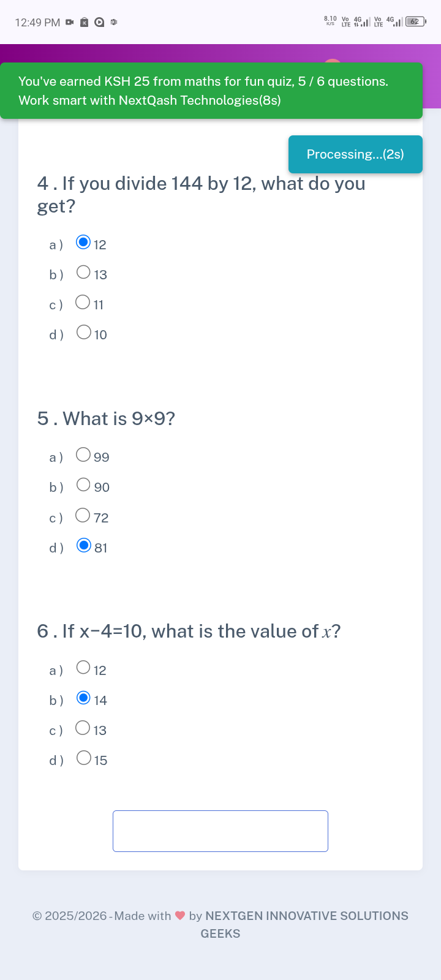Select answer 13 for the 144 division question

83,272
